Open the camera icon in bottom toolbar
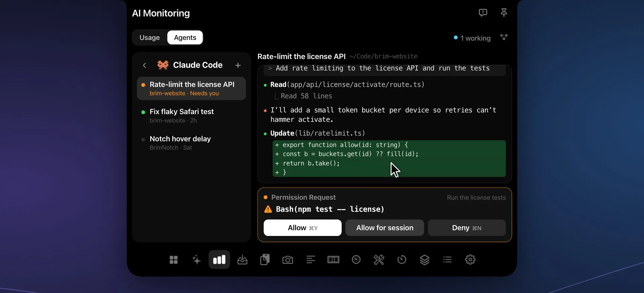Screen dimensions: 644x293 point(288,260)
